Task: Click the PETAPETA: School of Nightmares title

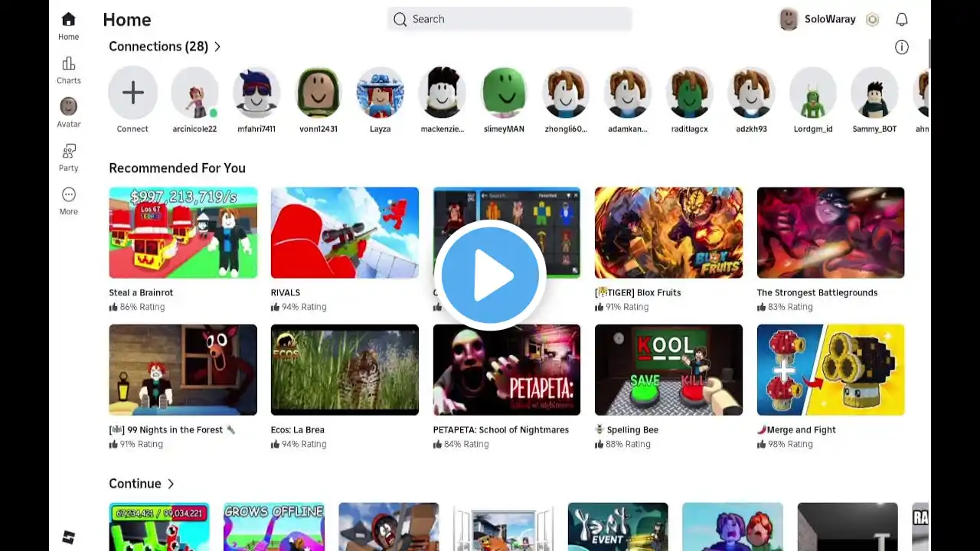Action: [x=501, y=430]
